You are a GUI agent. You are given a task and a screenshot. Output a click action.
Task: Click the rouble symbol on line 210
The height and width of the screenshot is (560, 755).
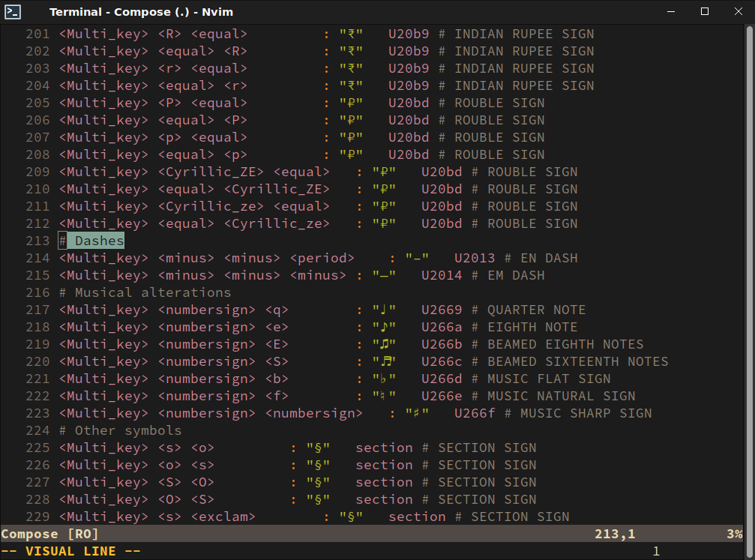tap(384, 189)
